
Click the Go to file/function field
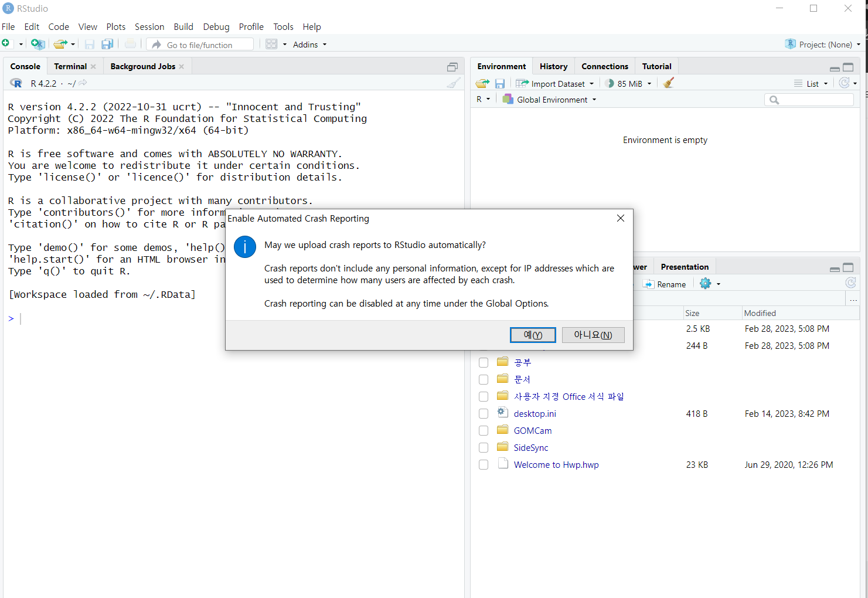pyautogui.click(x=200, y=45)
